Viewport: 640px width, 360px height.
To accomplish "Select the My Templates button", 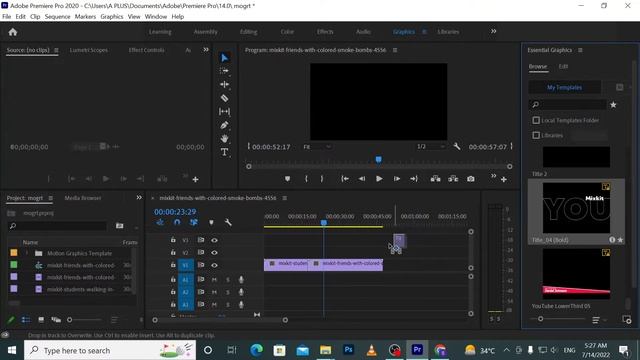I will click(564, 87).
